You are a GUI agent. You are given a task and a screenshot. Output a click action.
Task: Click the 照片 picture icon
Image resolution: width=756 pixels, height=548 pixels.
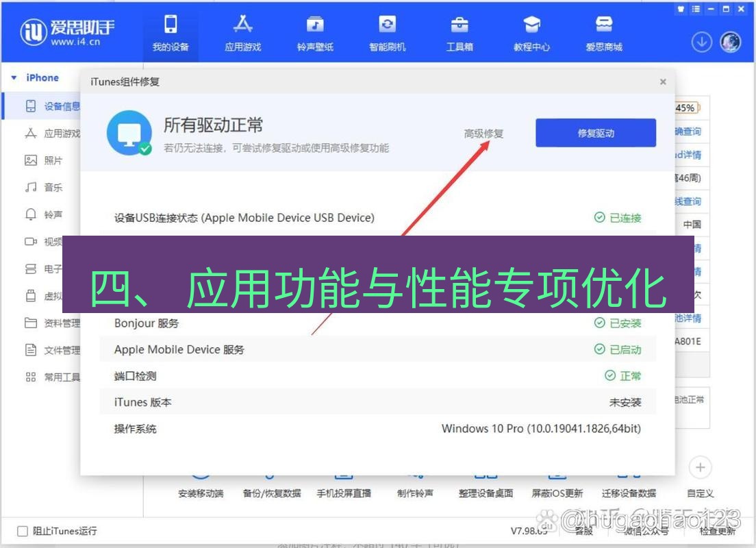pos(30,160)
